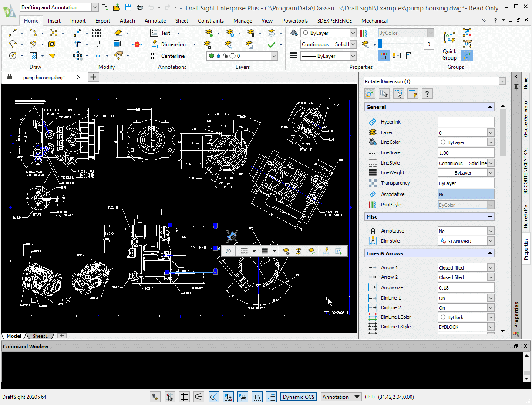Switch to the Sheet1 tab

(x=40, y=336)
